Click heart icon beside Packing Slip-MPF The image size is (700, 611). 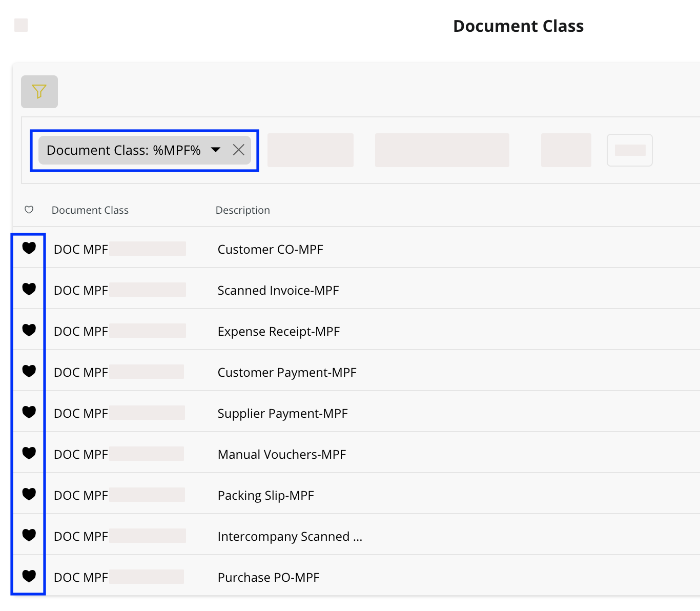(x=29, y=495)
